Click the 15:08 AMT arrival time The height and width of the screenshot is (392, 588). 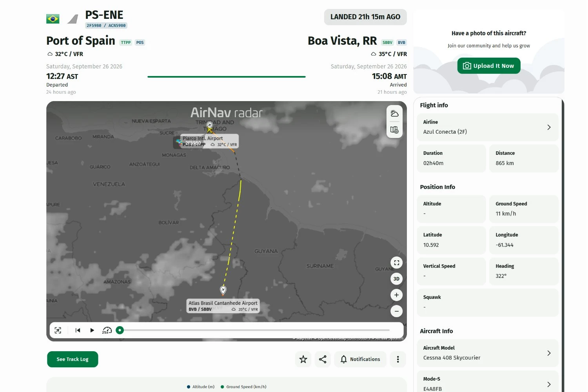389,76
